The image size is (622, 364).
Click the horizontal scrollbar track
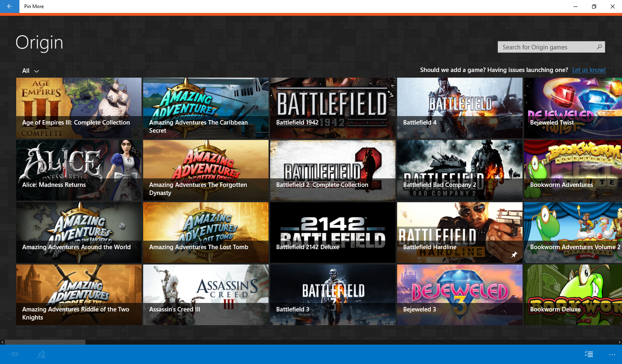[x=162, y=342]
